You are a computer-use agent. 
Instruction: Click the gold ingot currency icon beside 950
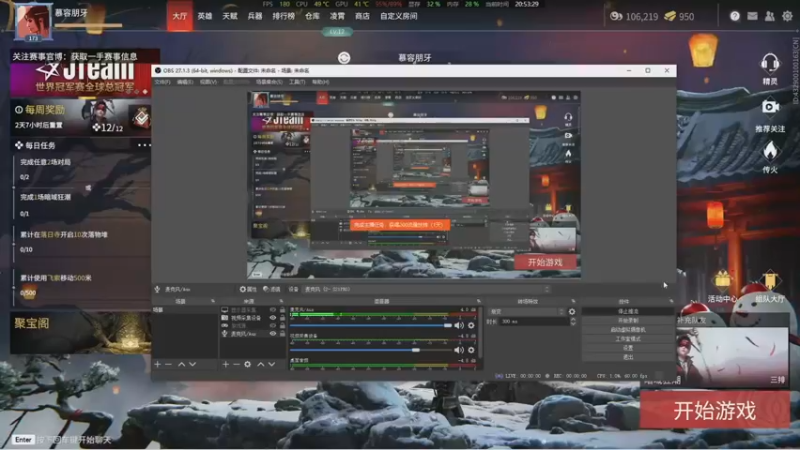click(670, 16)
